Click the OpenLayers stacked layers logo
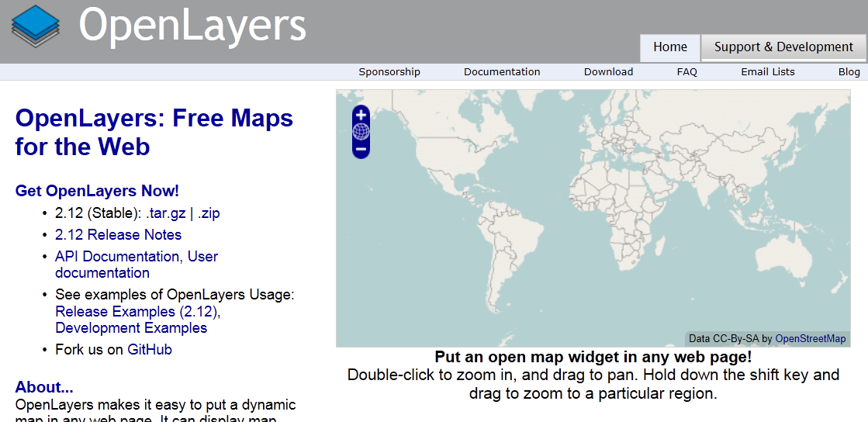 tap(36, 26)
